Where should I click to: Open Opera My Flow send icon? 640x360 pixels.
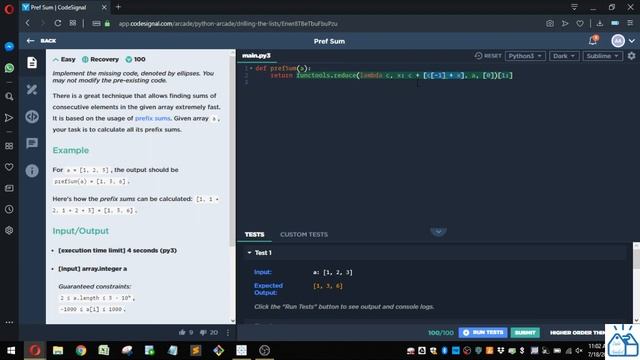coord(9,118)
